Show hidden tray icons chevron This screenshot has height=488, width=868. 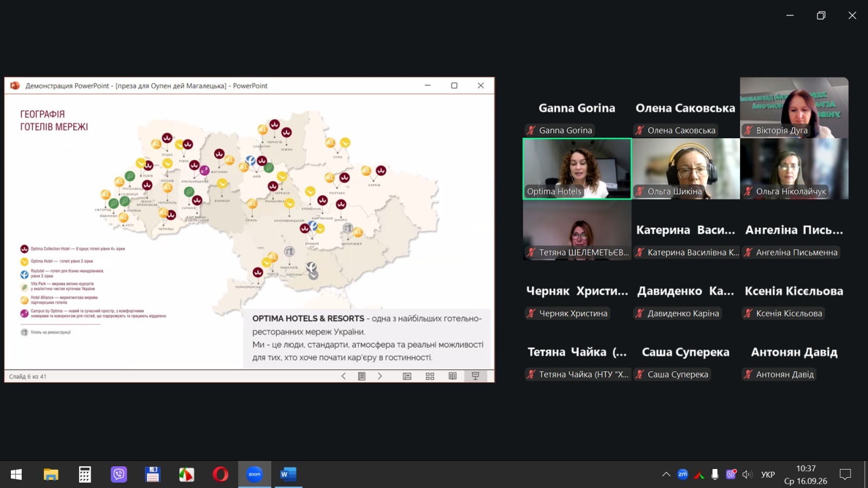(666, 474)
